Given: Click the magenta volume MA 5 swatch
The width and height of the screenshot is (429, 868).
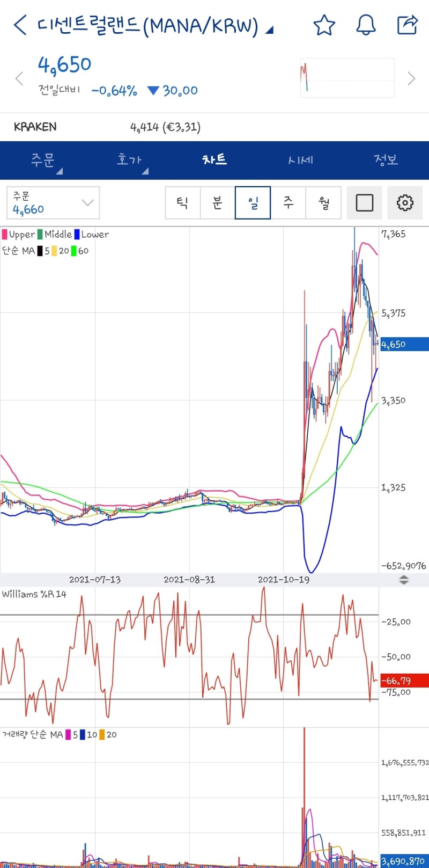Looking at the screenshot, I should pyautogui.click(x=68, y=734).
